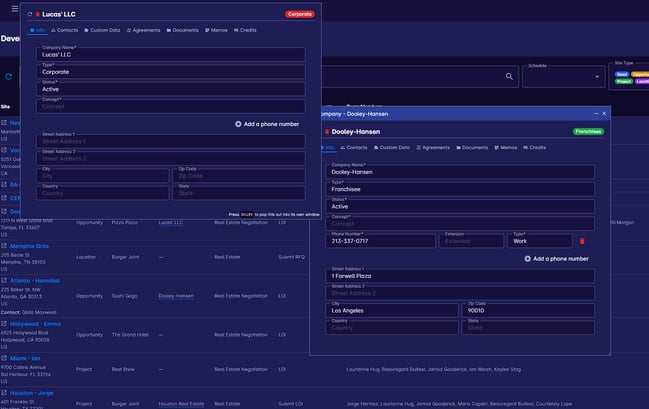Open Memphis Grits via external link icon
This screenshot has height=409, width=649.
point(5,246)
